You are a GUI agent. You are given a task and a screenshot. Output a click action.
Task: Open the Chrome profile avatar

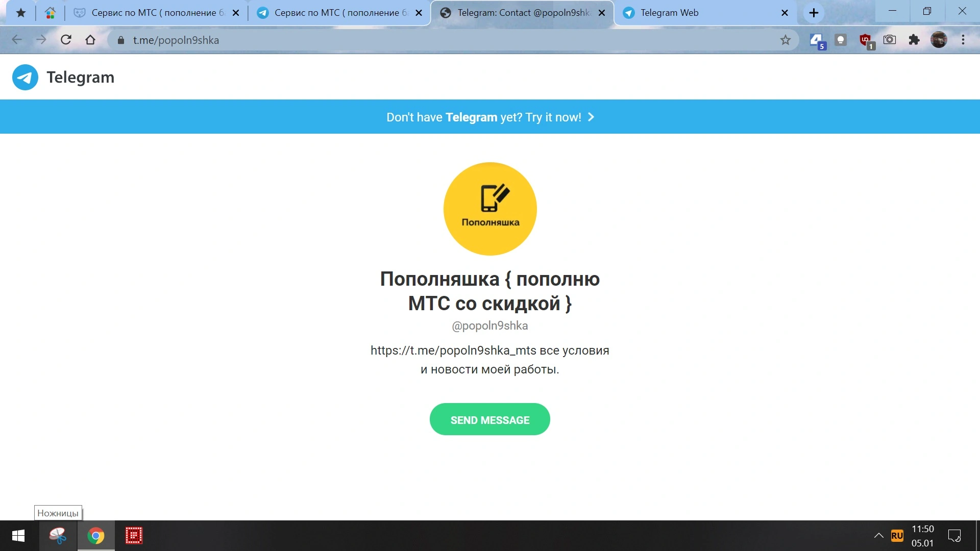939,40
